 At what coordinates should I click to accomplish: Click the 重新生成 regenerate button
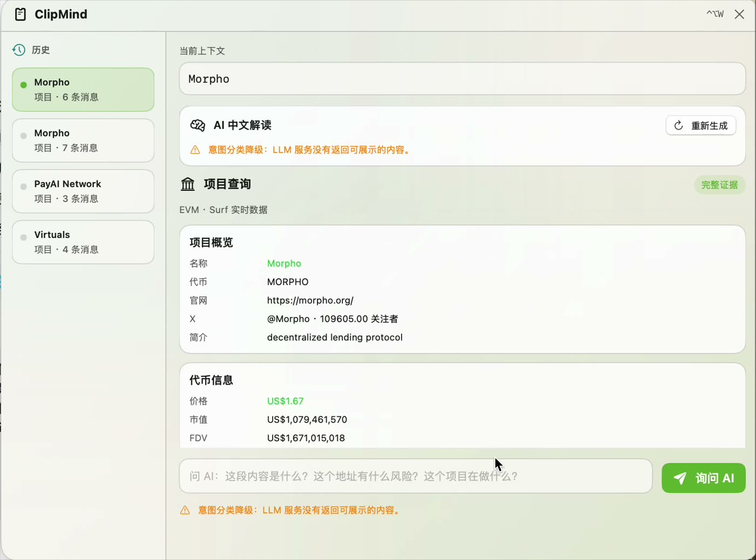point(701,125)
